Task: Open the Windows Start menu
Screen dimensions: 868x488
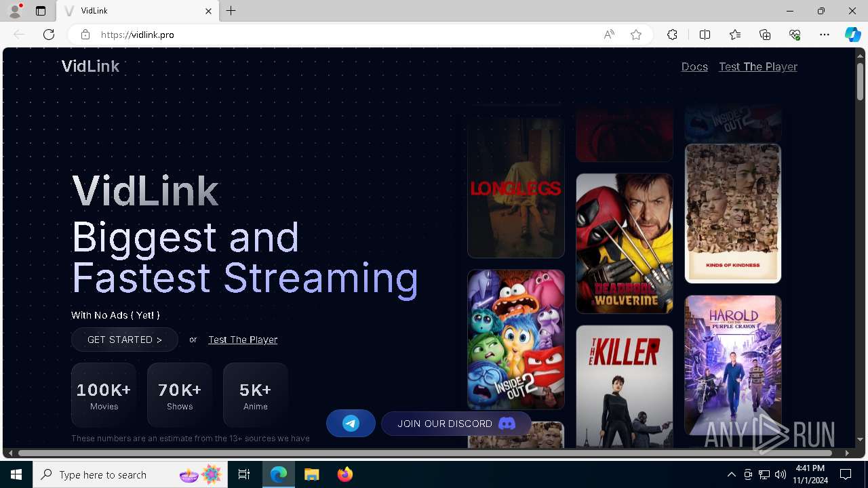Action: click(x=16, y=474)
